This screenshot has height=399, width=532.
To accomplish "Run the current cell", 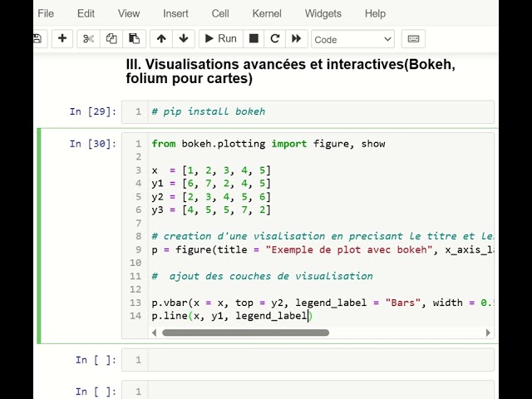I will click(221, 39).
